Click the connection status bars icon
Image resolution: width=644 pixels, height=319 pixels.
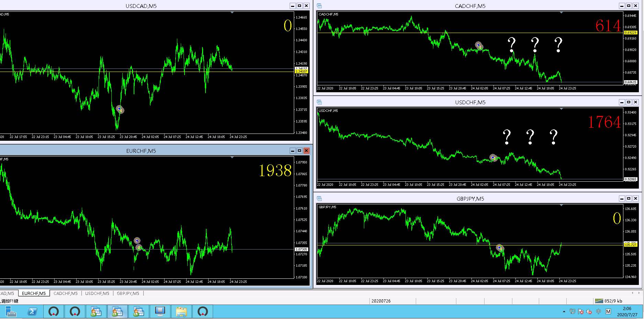(599, 301)
